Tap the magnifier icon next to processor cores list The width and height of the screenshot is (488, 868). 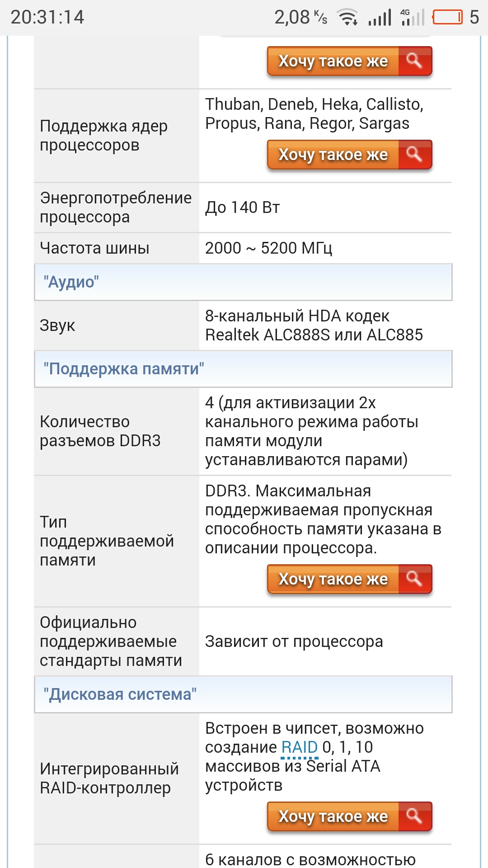(x=415, y=154)
